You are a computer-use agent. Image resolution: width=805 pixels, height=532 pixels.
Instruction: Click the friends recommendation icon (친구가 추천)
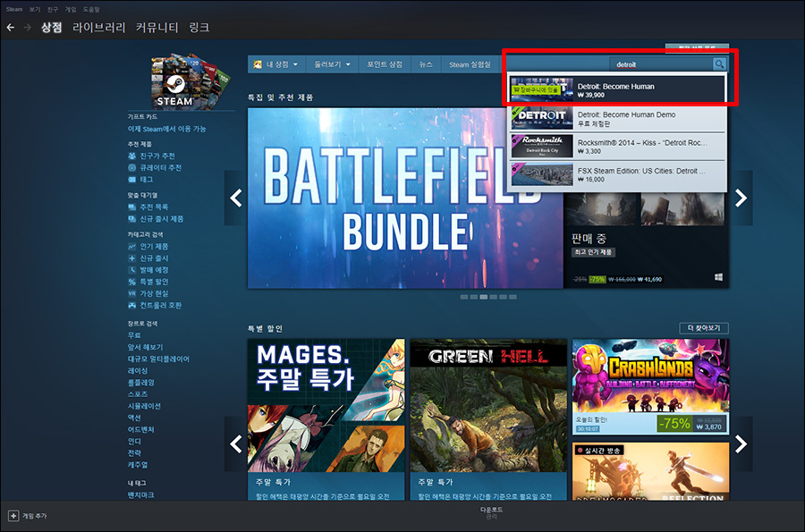(132, 156)
